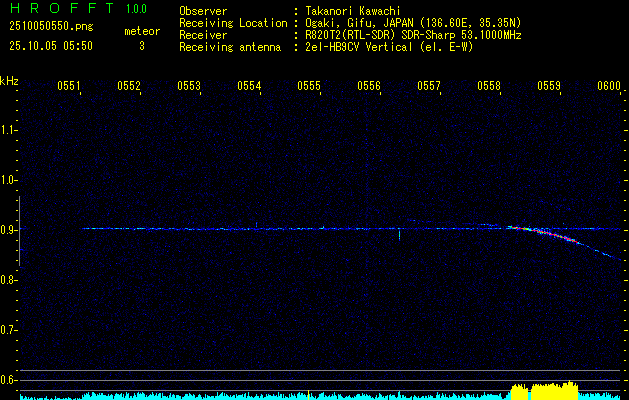Click the Observer field label
Image resolution: width=629 pixels, height=400 pixels.
203,11
